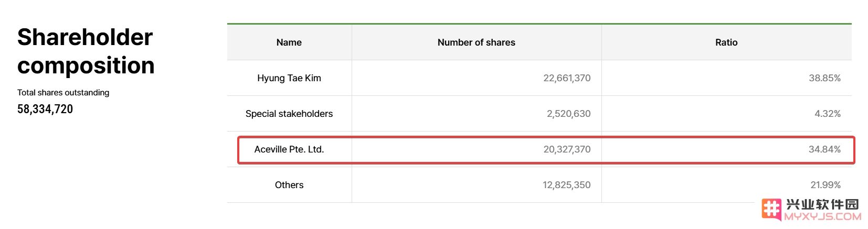This screenshot has height=229, width=868.
Task: Click the 34.84% ratio value
Action: pos(824,149)
